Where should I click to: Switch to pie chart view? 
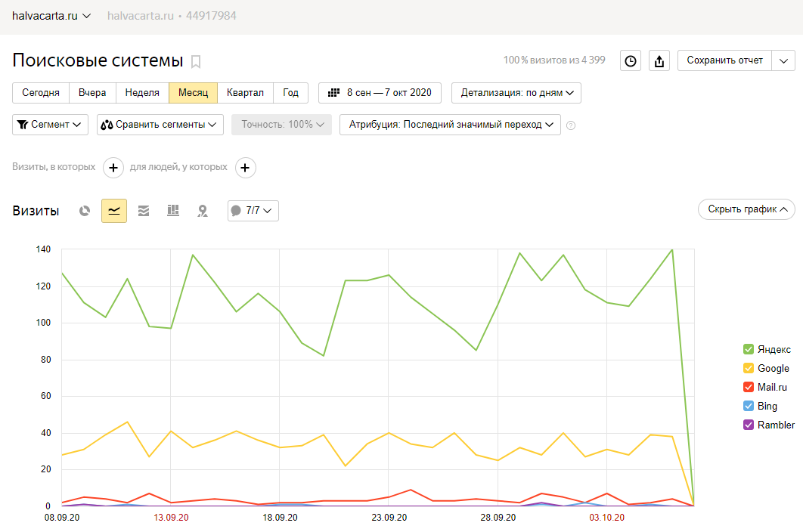click(85, 211)
